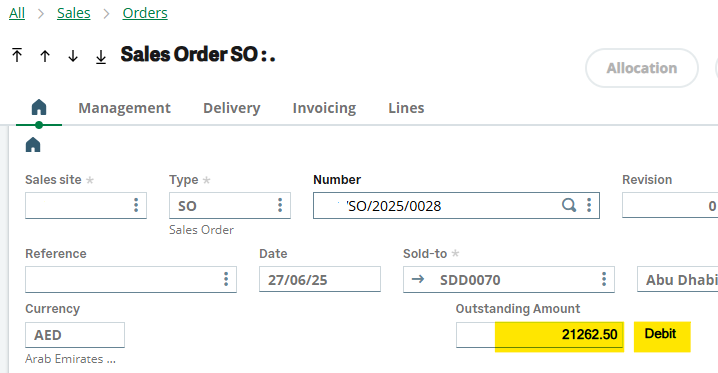Screen dimensions: 718x373
Task: Go to next record down arrow
Action: [73, 56]
